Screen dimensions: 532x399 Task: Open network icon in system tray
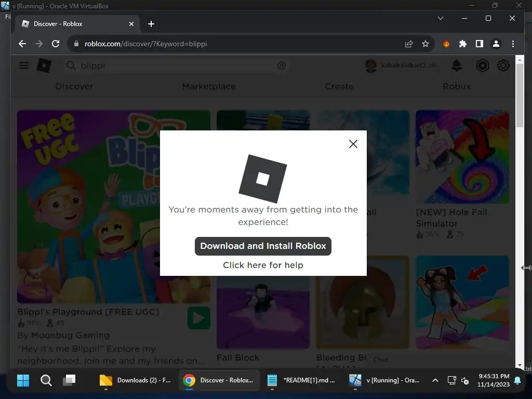(451, 380)
